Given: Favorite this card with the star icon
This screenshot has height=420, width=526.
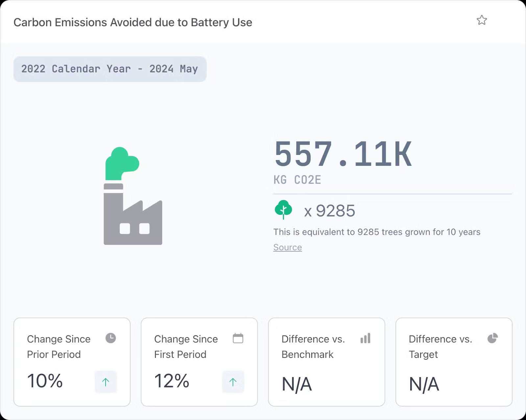Looking at the screenshot, I should (482, 20).
